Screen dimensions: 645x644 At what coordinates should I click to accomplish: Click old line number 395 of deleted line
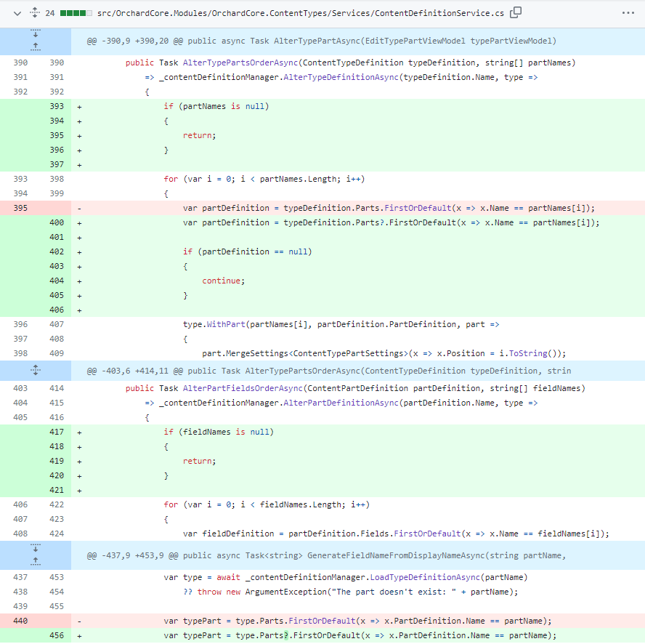click(20, 208)
